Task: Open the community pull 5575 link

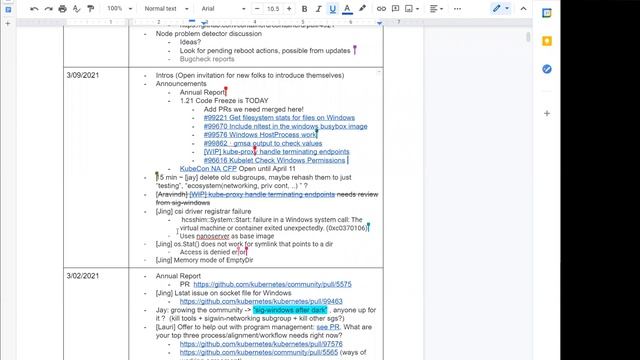Action: pyautogui.click(x=272, y=284)
